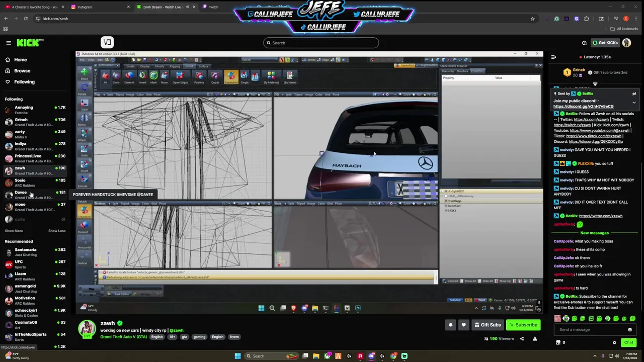The image size is (644, 362).
Task: Click the share stream icon
Action: [x=522, y=339]
